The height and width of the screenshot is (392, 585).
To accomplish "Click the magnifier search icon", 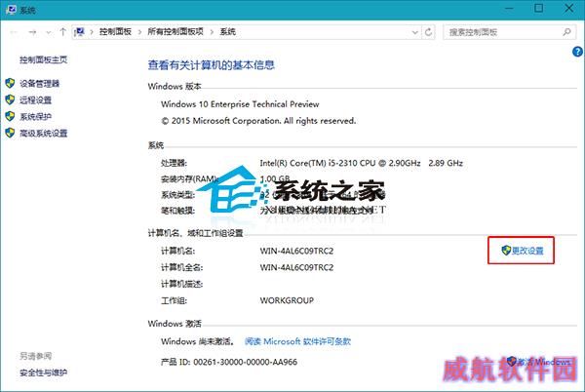I will tap(566, 32).
